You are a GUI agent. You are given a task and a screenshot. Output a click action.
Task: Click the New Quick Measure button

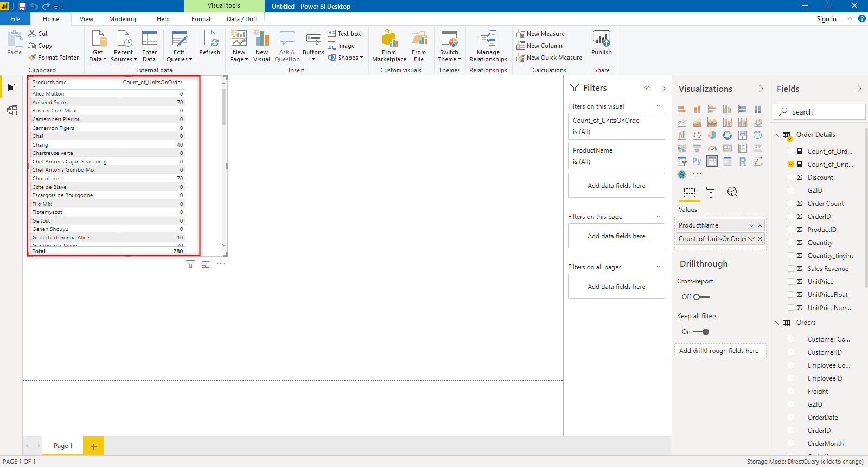tap(549, 58)
